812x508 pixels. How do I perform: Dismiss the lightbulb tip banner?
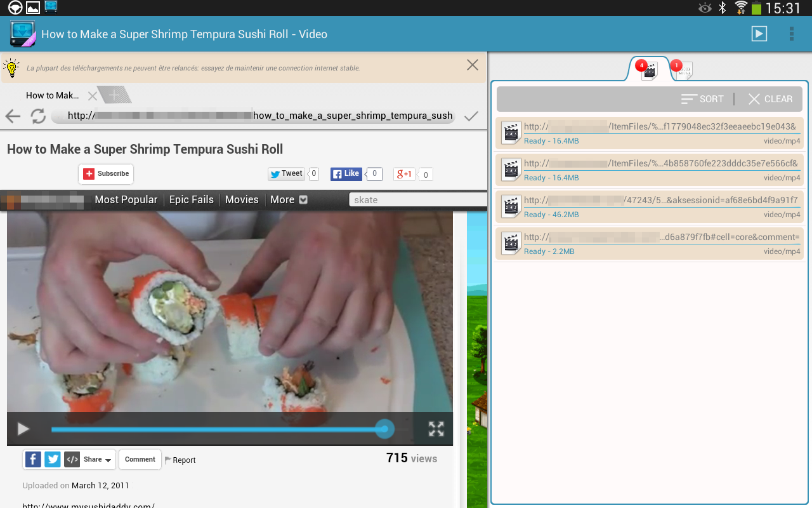pyautogui.click(x=473, y=65)
